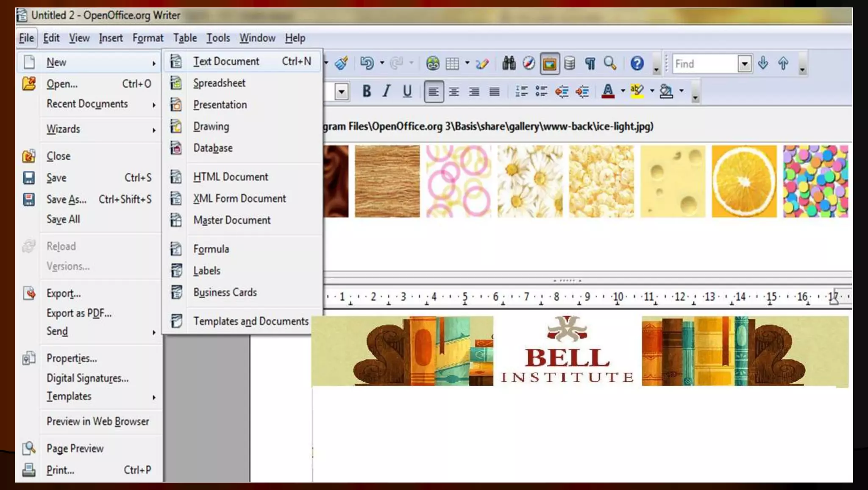Expand the Table insert dropdown arrow
The width and height of the screenshot is (868, 490).
pos(467,63)
